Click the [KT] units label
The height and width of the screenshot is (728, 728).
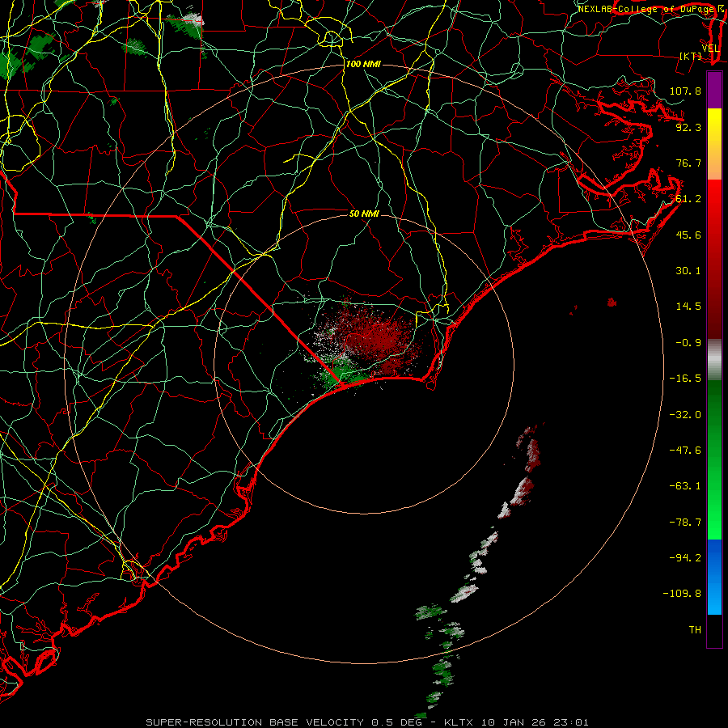pyautogui.click(x=691, y=56)
